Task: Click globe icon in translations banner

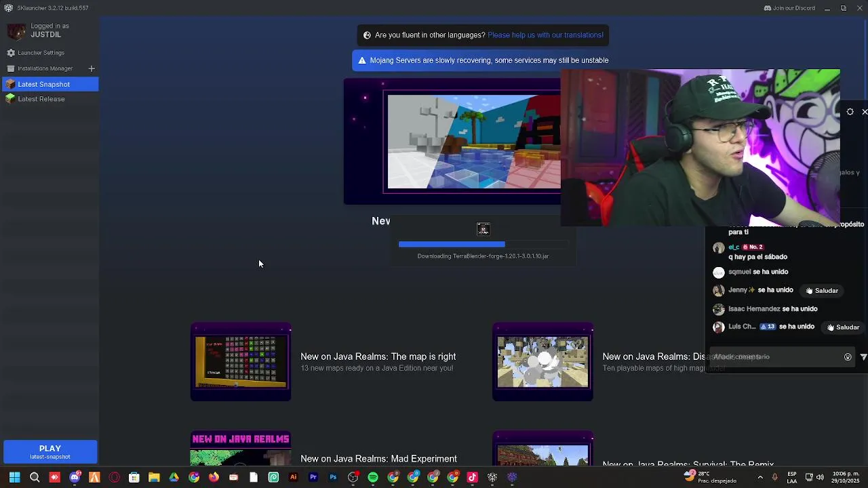Action: 367,35
